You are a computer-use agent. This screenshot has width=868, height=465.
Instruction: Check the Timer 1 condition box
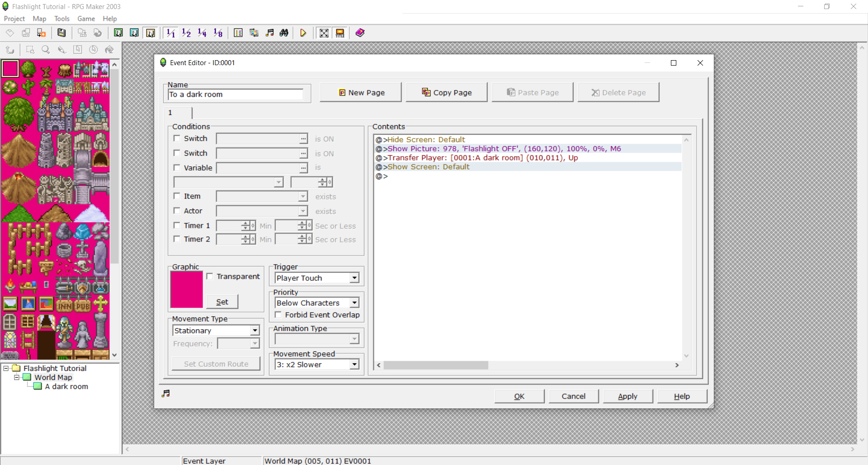[177, 225]
